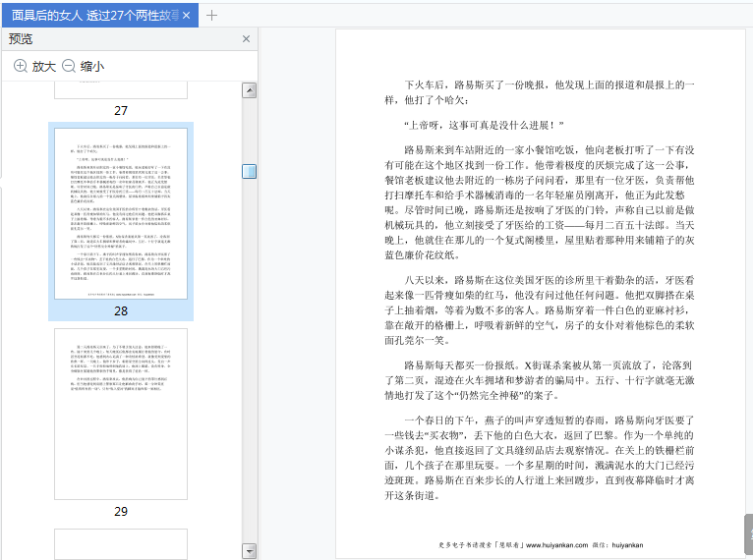Click paragraph starting 八天以来

[540, 310]
